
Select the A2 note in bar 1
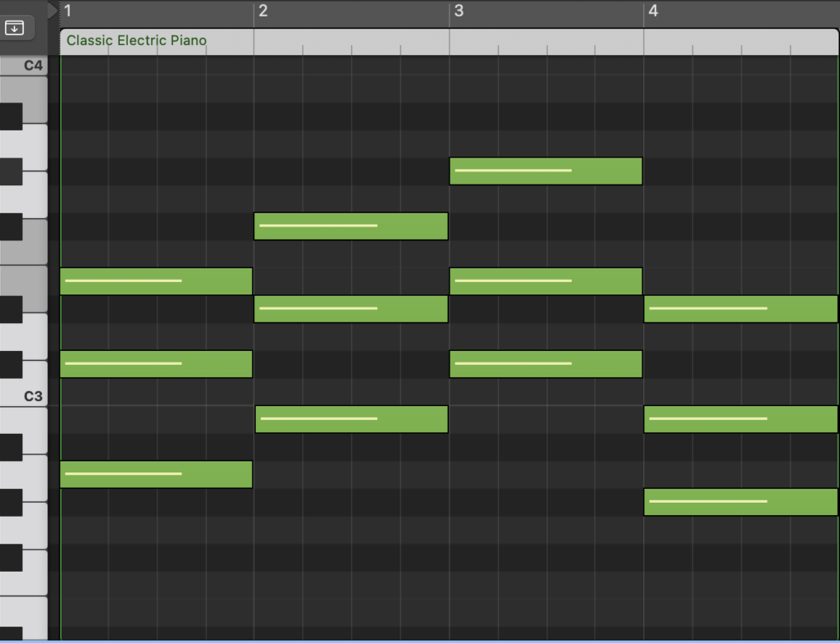(x=156, y=475)
